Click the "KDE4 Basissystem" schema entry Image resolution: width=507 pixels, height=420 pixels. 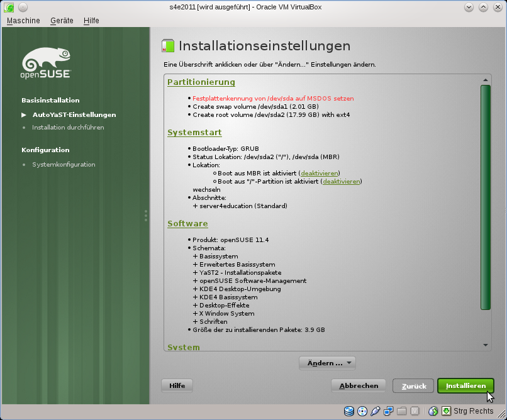[x=228, y=297]
